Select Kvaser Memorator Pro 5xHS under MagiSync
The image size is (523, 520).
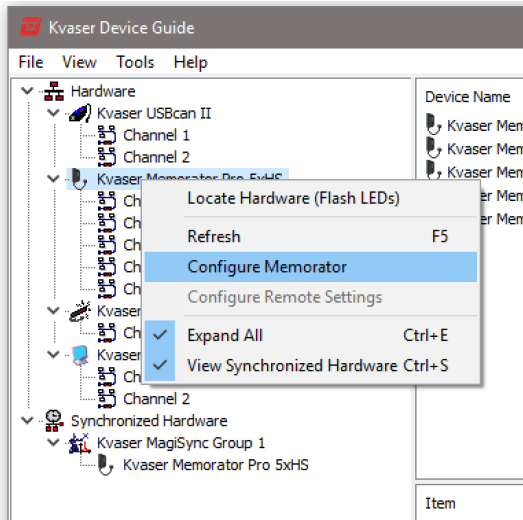pos(216,465)
